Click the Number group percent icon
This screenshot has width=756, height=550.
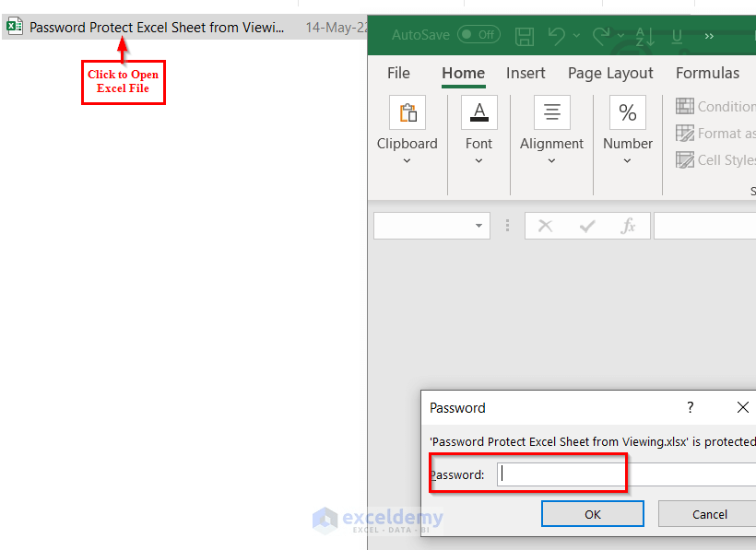(628, 111)
